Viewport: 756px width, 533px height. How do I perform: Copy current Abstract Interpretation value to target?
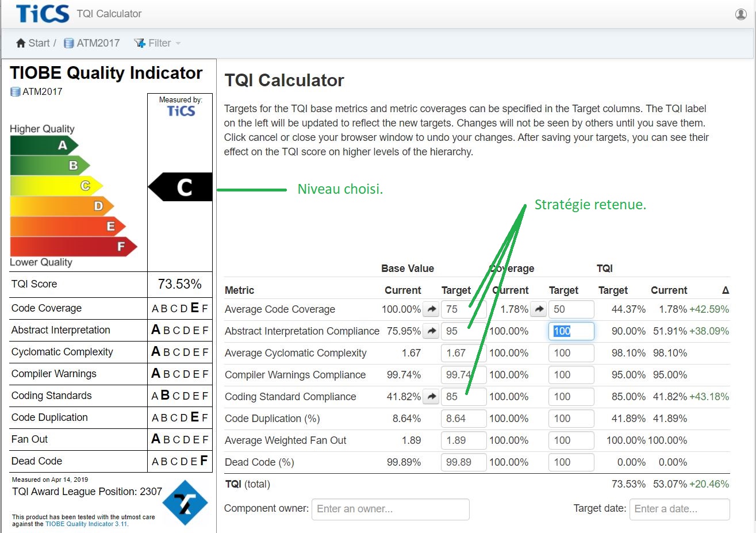(431, 331)
